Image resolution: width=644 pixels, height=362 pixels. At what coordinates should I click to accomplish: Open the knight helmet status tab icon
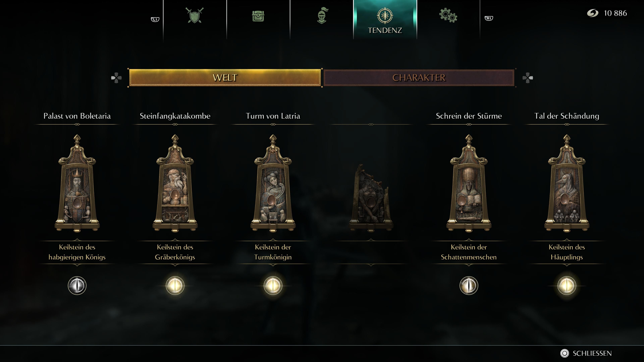(322, 15)
